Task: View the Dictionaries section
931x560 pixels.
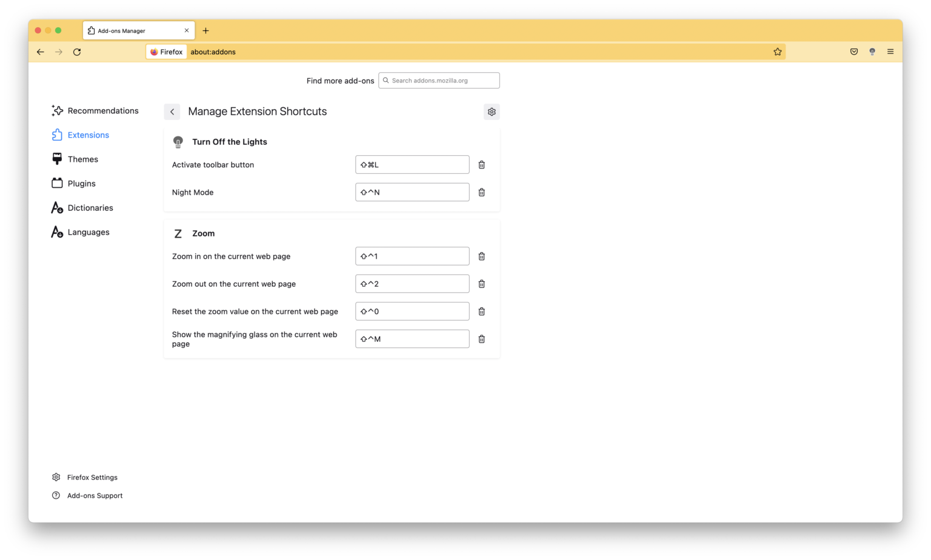Action: click(90, 207)
